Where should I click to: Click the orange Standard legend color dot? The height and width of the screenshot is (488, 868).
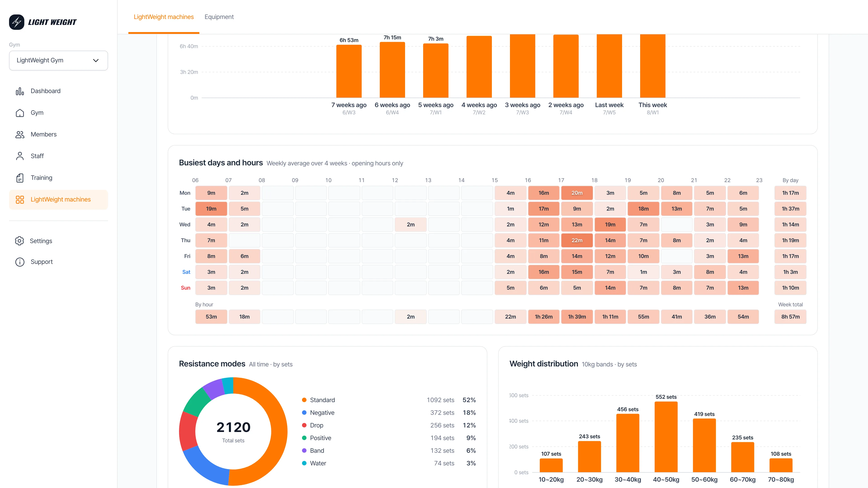pos(304,400)
